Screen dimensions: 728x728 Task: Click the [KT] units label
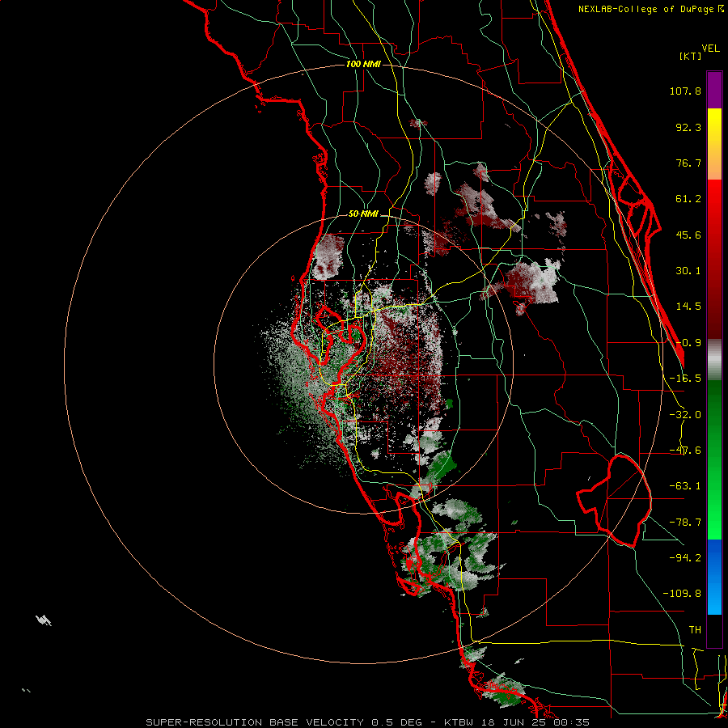(690, 56)
